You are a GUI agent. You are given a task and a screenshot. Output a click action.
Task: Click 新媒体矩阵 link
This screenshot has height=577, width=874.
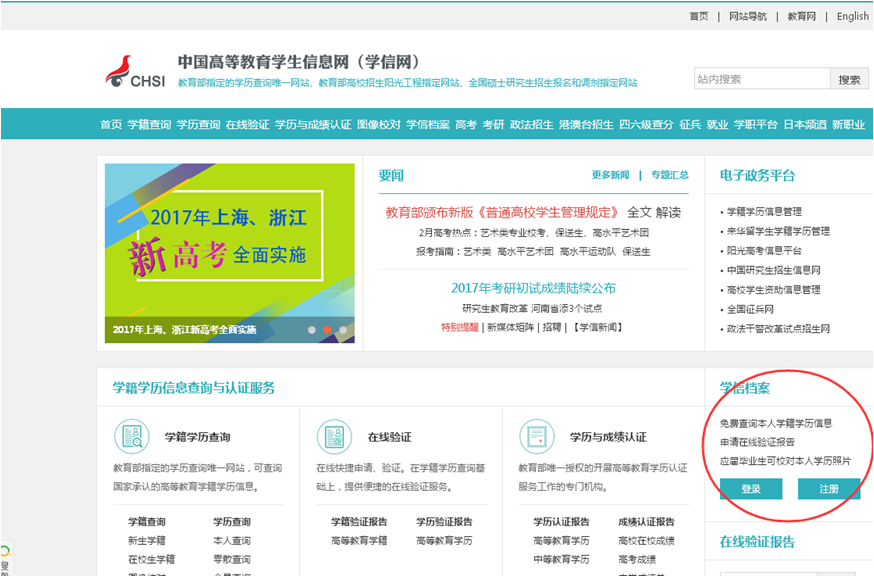point(510,327)
